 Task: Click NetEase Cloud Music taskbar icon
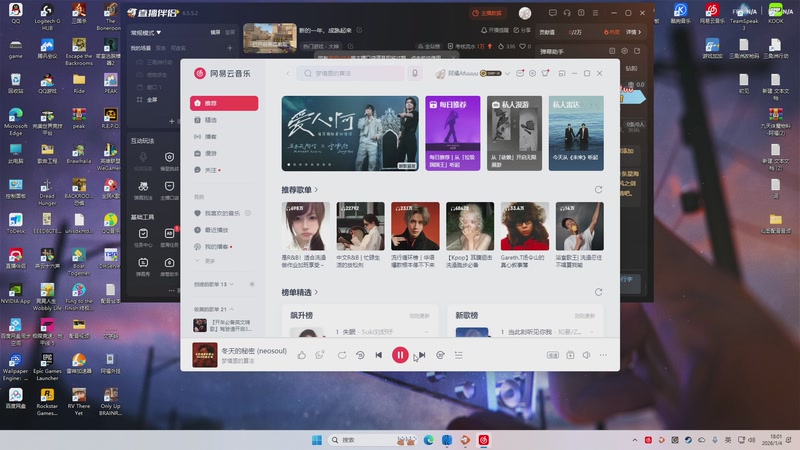[x=484, y=440]
